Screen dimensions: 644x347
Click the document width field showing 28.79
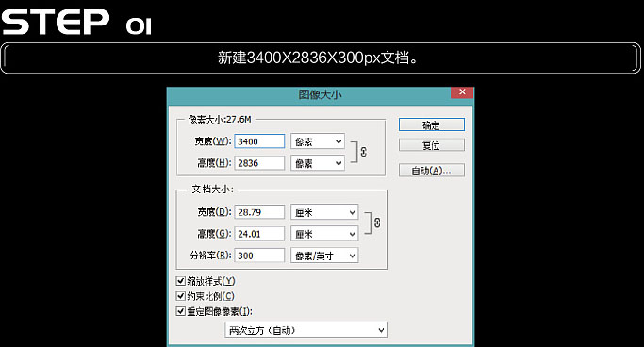(x=259, y=212)
